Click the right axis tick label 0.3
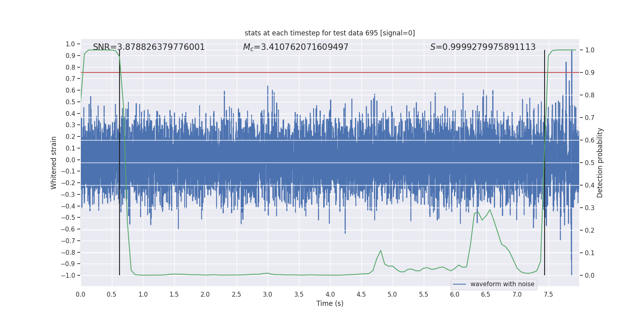The image size is (644, 322). click(590, 208)
